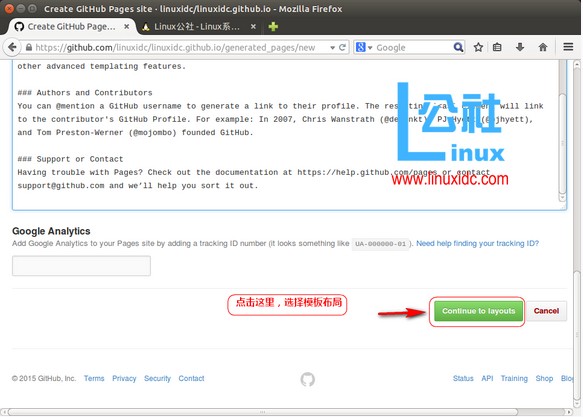Viewport: 583px width, 417px height.
Task: Open the API footer link
Action: point(487,378)
